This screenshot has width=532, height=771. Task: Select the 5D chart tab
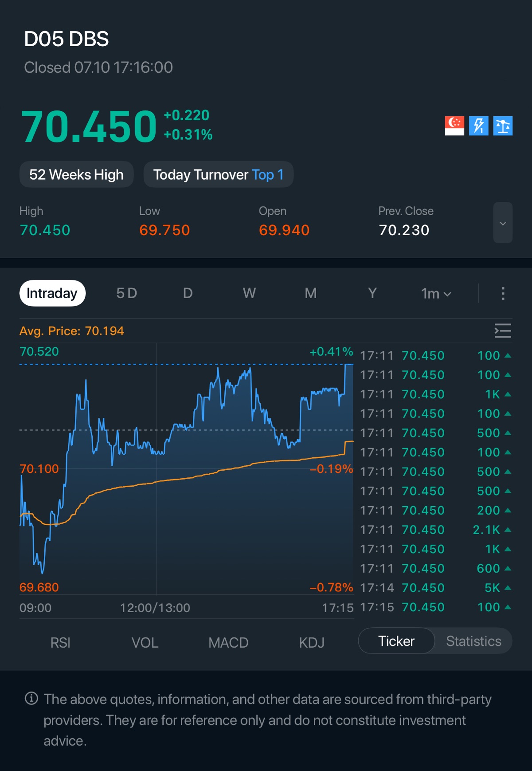click(127, 293)
